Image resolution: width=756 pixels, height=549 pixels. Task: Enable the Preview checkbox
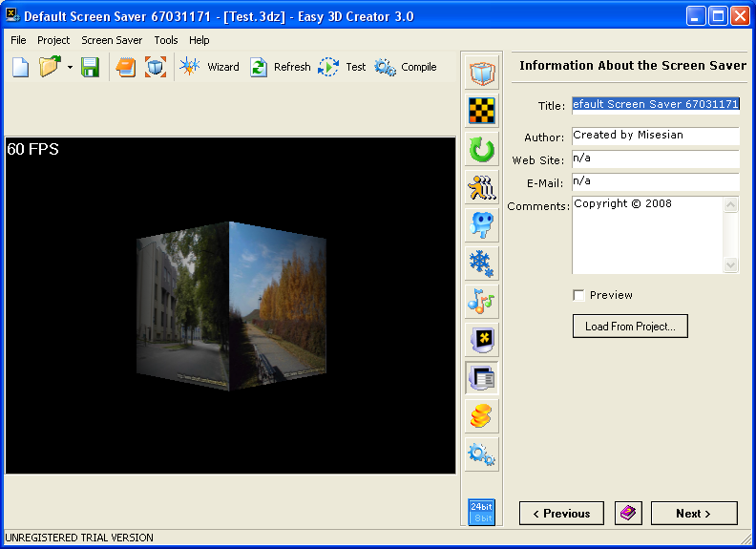pos(578,295)
